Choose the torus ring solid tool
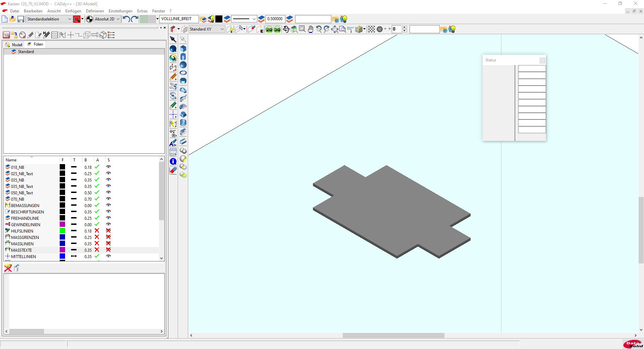 tap(183, 73)
